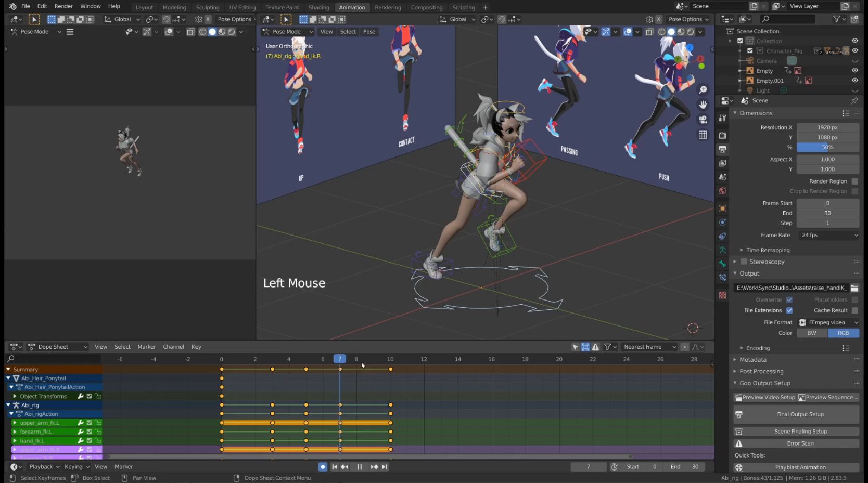This screenshot has width=868, height=483.
Task: Hide Empty.001 in the outliner
Action: 854,81
